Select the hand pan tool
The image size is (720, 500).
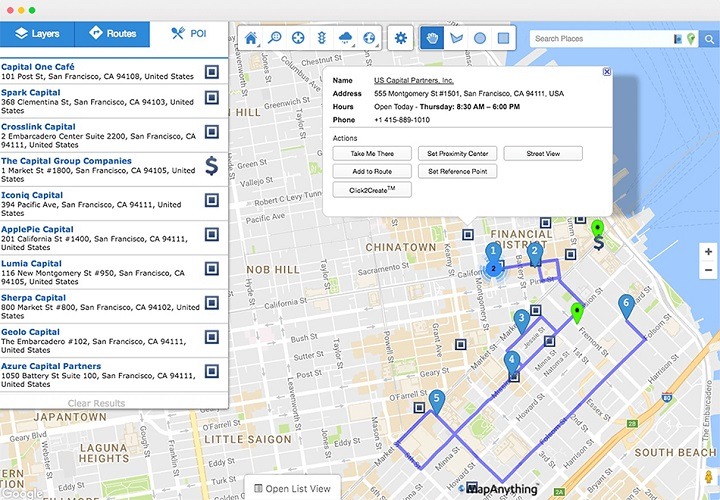click(x=432, y=38)
